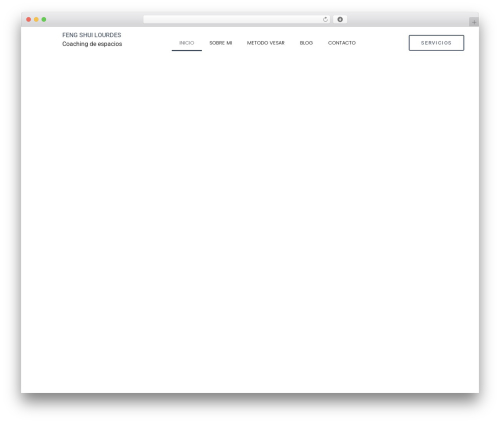This screenshot has width=500, height=423.
Task: Click the red close window dot
Action: [29, 19]
